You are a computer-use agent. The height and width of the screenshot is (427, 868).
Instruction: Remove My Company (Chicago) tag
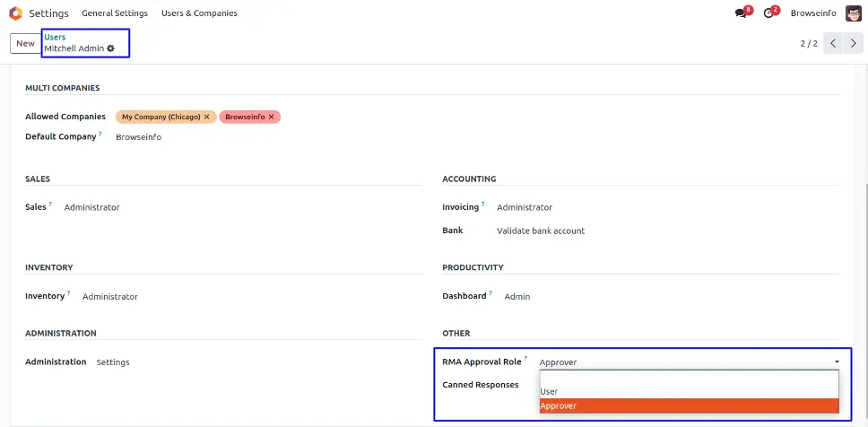pos(207,117)
